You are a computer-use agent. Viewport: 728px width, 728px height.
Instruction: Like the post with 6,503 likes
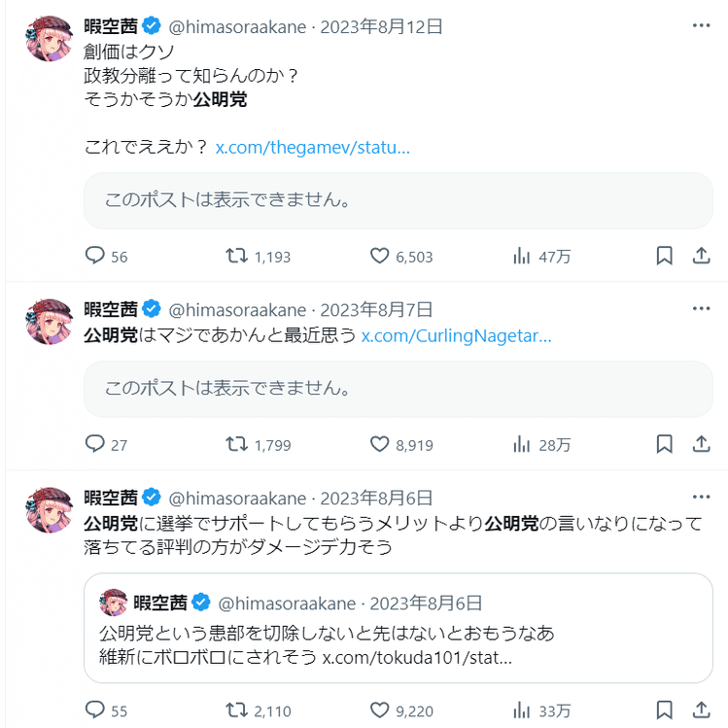pyautogui.click(x=380, y=257)
